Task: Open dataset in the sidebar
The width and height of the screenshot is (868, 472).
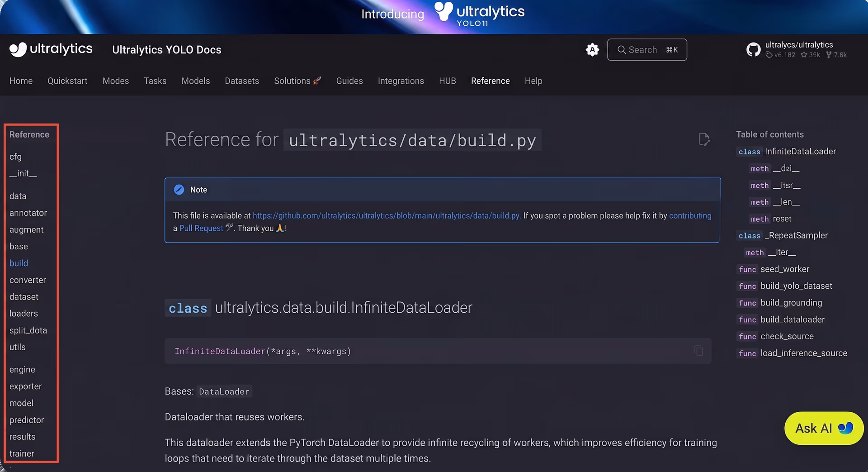Action: [x=24, y=297]
